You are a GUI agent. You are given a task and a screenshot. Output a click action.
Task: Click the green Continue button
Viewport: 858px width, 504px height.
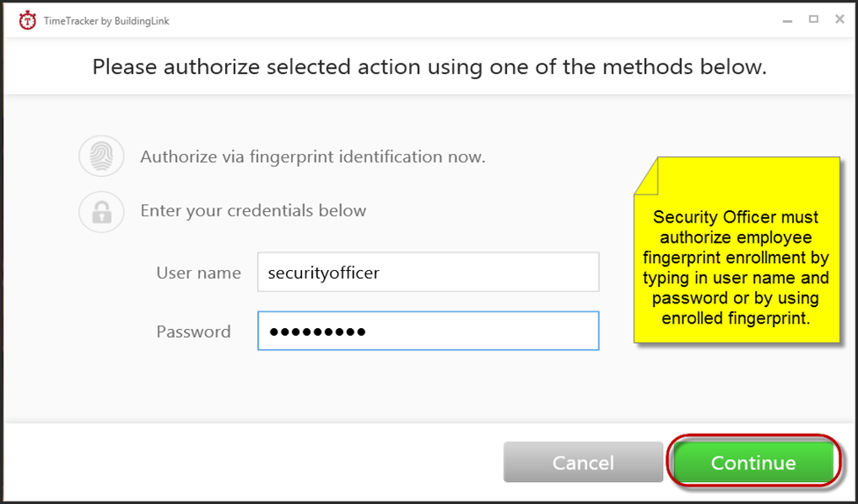[753, 463]
